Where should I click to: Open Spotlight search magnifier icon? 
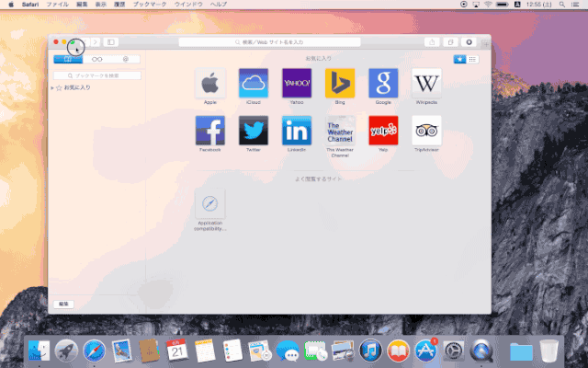tap(562, 5)
